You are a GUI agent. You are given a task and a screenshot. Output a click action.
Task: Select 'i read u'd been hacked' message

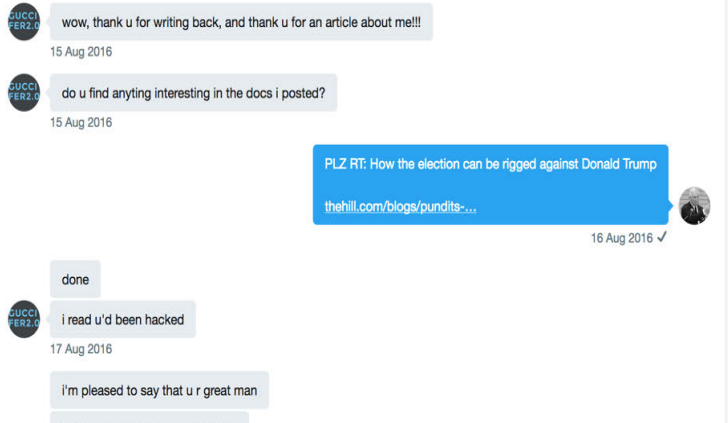pos(123,319)
